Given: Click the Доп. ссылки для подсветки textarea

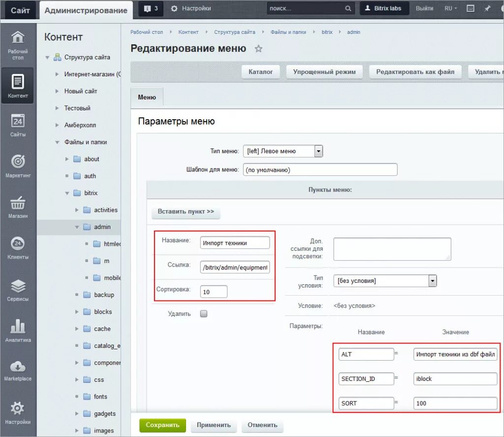Looking at the screenshot, I should click(392, 249).
